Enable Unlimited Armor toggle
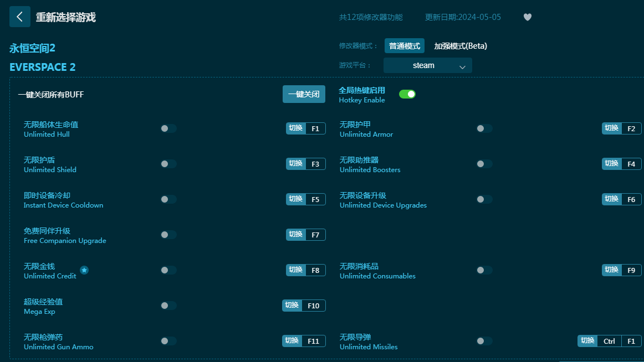Image resolution: width=644 pixels, height=362 pixels. click(484, 128)
